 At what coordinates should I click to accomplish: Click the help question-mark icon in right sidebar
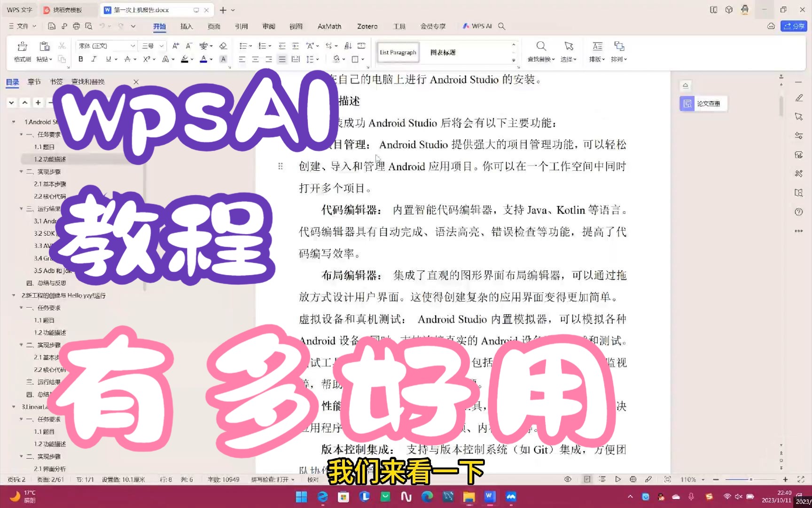tap(799, 212)
